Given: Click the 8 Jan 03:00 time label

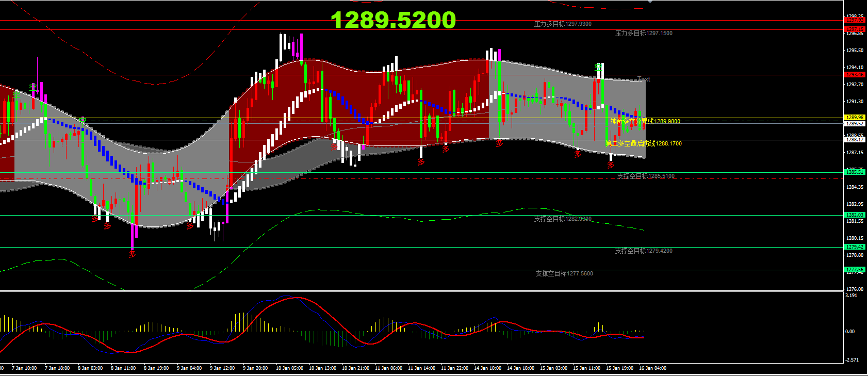Looking at the screenshot, I should tap(90, 368).
